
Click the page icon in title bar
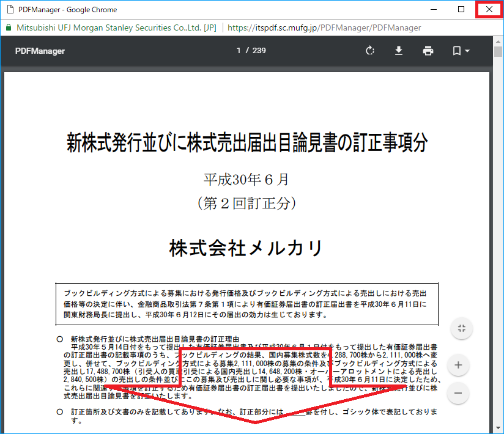click(x=10, y=9)
